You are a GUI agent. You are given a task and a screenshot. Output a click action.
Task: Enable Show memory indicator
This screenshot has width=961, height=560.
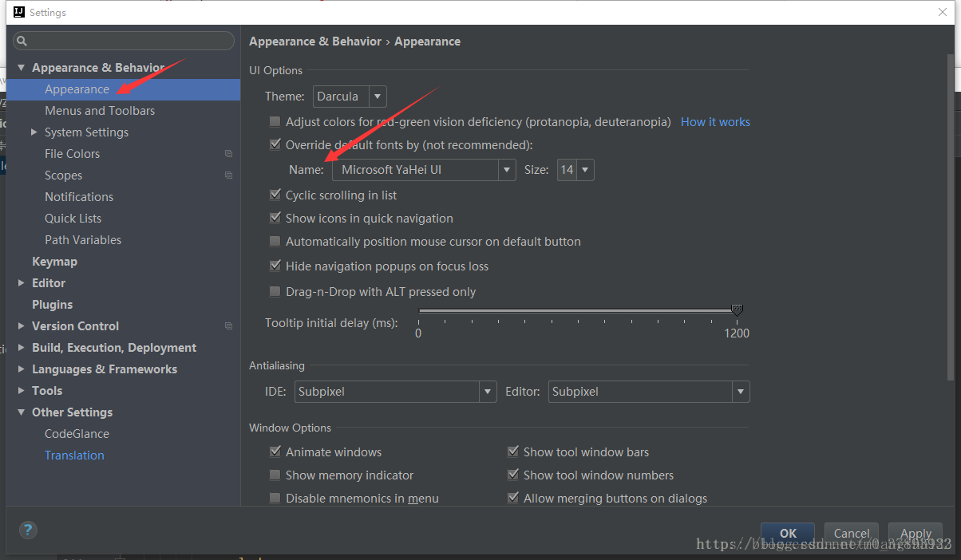275,475
